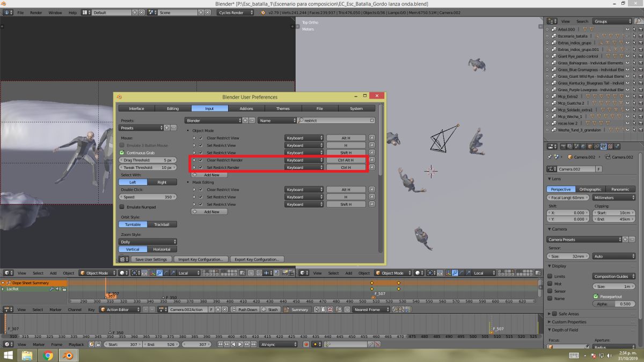Pin the properties context with pin icon
This screenshot has height=362, width=644.
[550, 157]
